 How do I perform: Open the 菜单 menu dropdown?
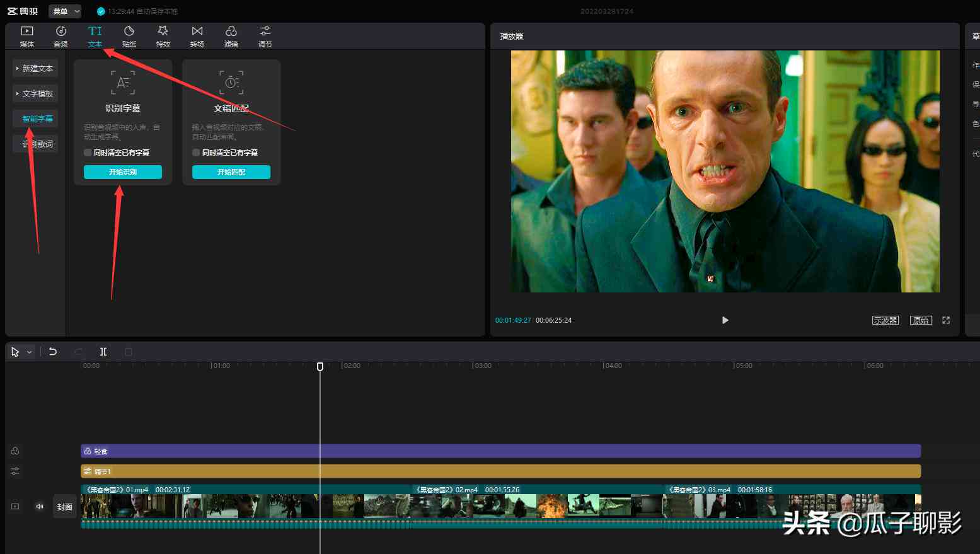click(65, 11)
